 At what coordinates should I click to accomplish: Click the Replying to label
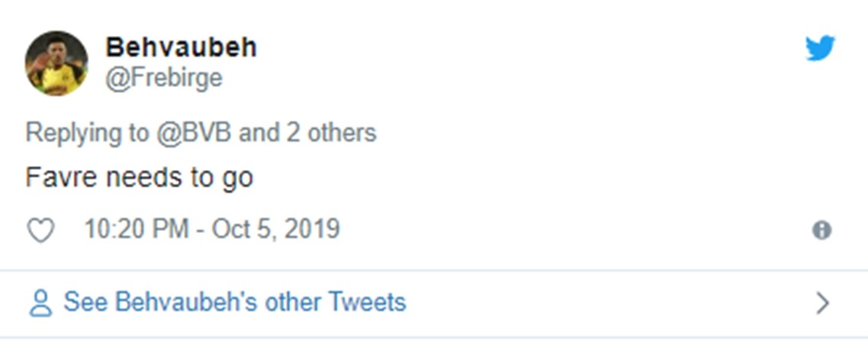86,133
